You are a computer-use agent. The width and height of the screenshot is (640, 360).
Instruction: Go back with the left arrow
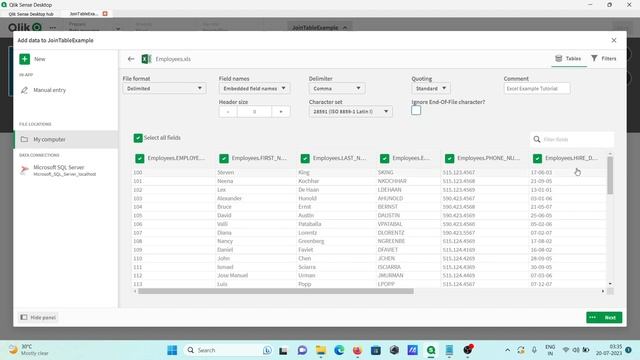(x=131, y=59)
